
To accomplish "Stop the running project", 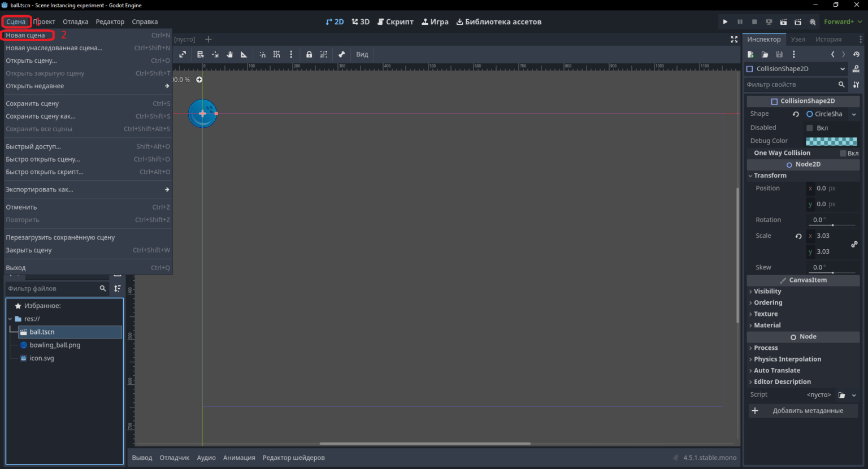I will 754,21.
